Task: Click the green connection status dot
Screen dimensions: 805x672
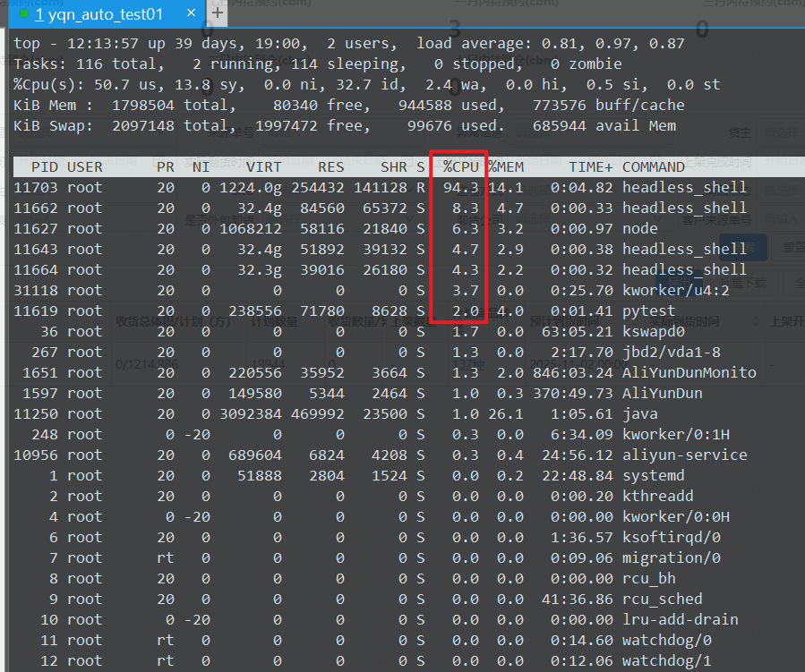Action: pyautogui.click(x=24, y=13)
